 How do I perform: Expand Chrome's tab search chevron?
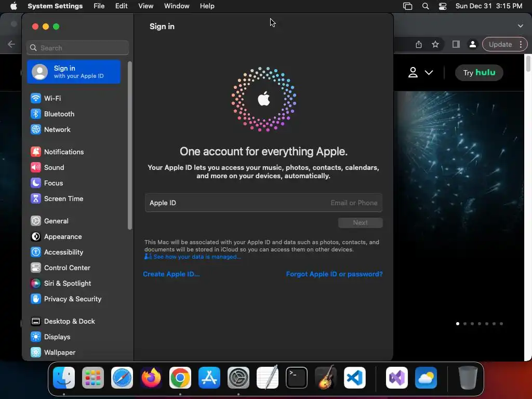coord(521,26)
